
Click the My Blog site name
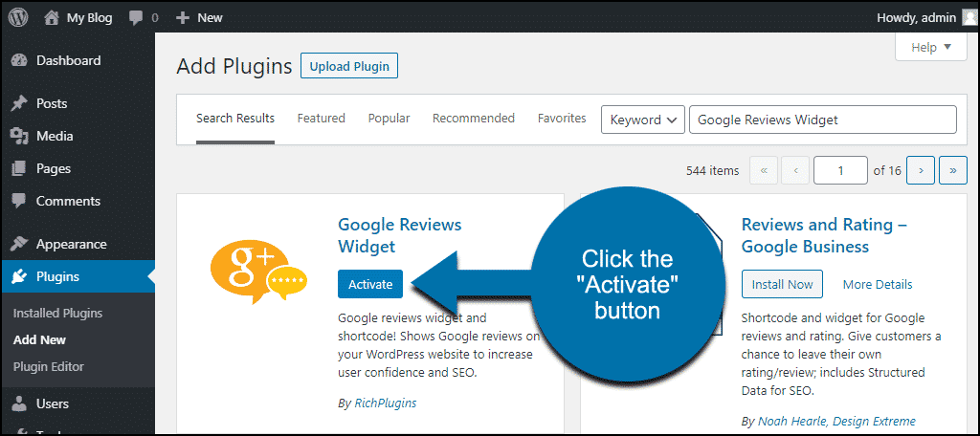pos(89,18)
